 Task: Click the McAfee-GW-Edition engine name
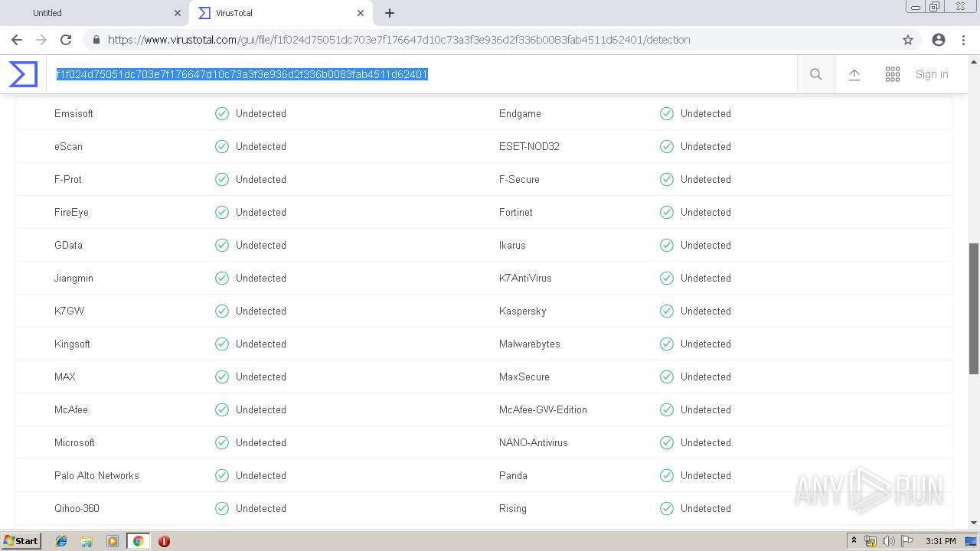tap(543, 409)
